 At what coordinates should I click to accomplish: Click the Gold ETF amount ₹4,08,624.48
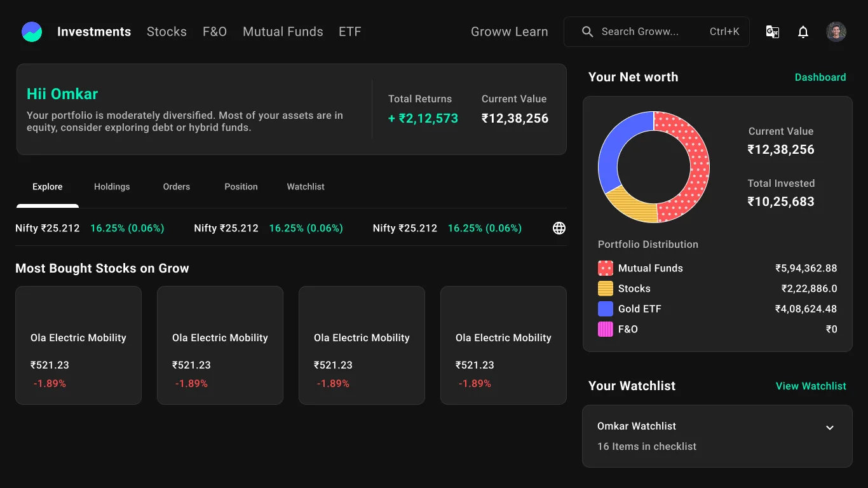[x=806, y=309]
